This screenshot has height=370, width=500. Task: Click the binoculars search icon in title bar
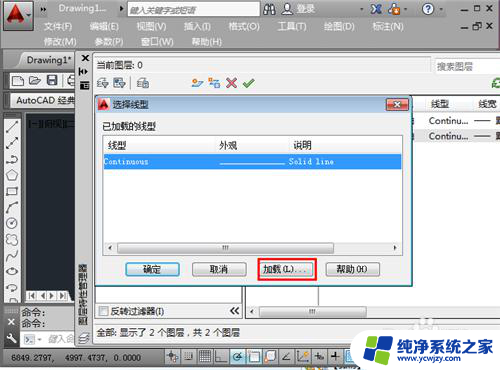click(269, 9)
